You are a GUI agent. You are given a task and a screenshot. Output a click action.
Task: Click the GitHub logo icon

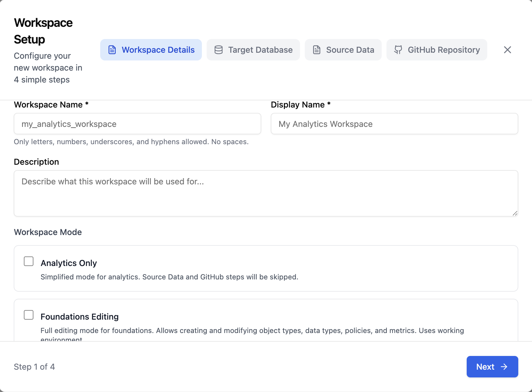[x=398, y=50]
